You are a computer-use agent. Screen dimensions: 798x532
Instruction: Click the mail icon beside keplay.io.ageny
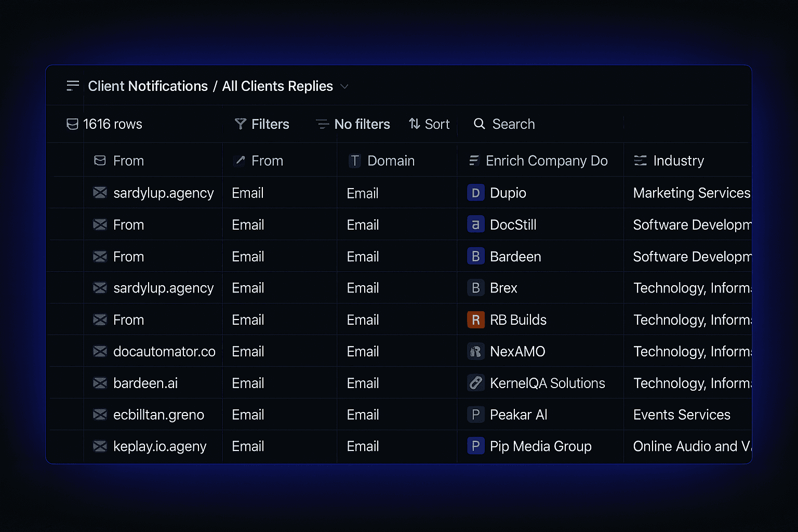(100, 446)
